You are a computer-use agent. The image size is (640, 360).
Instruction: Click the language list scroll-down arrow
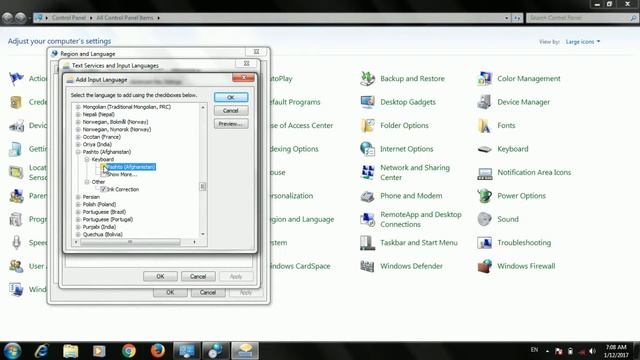click(x=203, y=234)
